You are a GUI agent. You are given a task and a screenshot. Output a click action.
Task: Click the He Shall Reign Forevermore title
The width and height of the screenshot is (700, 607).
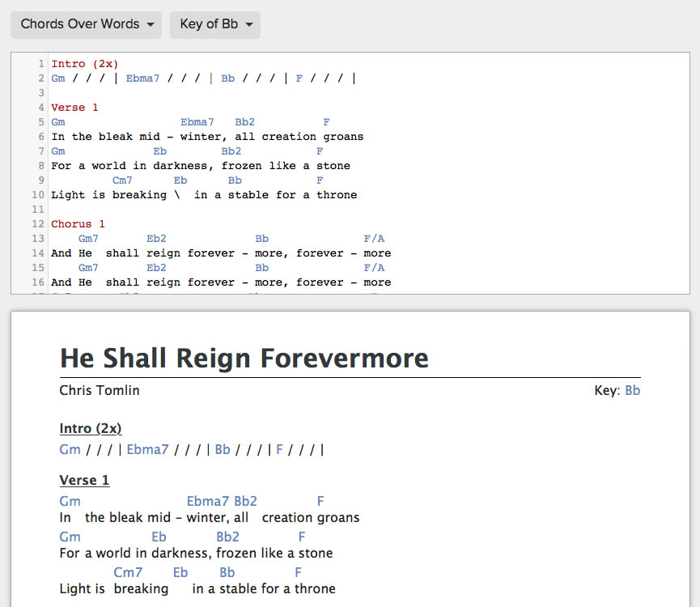[x=244, y=357]
